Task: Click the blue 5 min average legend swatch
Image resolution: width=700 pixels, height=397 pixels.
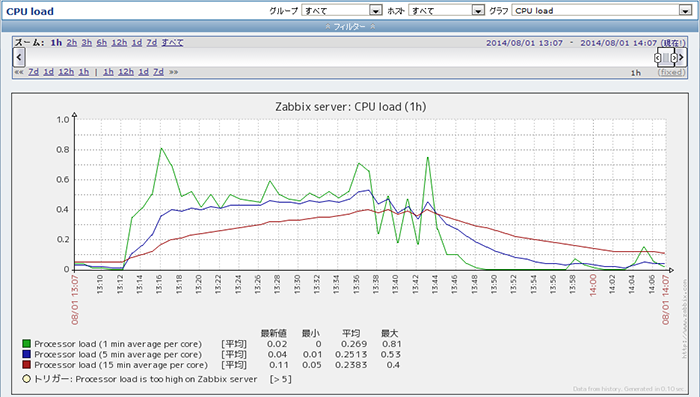Action: point(27,354)
